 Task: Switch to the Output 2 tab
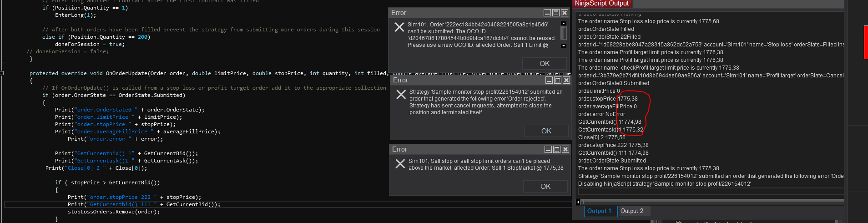631,211
